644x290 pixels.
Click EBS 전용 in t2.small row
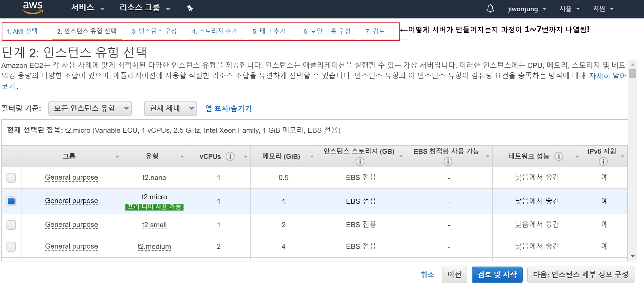click(x=361, y=225)
